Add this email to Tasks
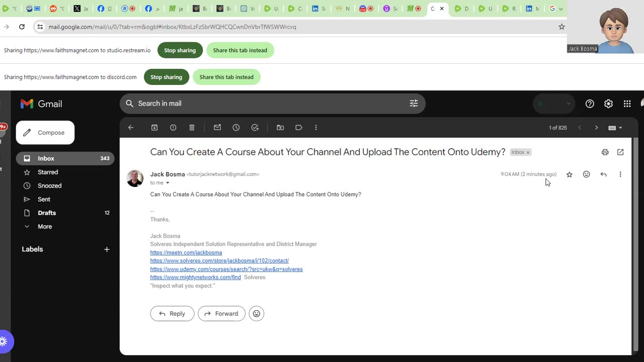The image size is (644, 362). (255, 128)
